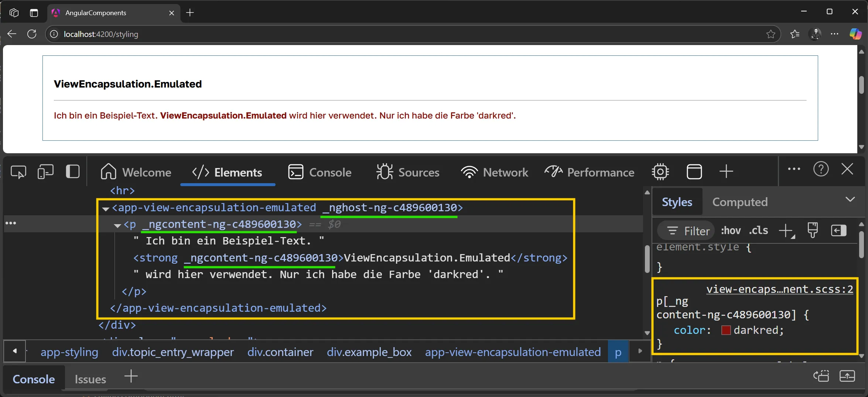868x397 pixels.
Task: Close the DevTools panel
Action: [847, 169]
